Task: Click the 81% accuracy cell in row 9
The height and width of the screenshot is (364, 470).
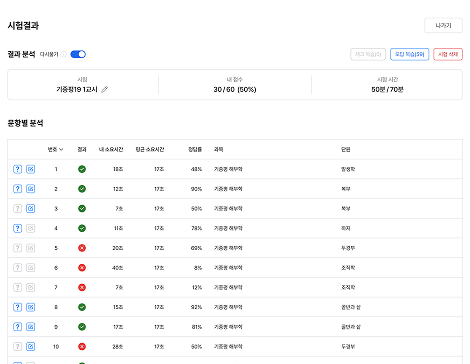Action: 197,327
